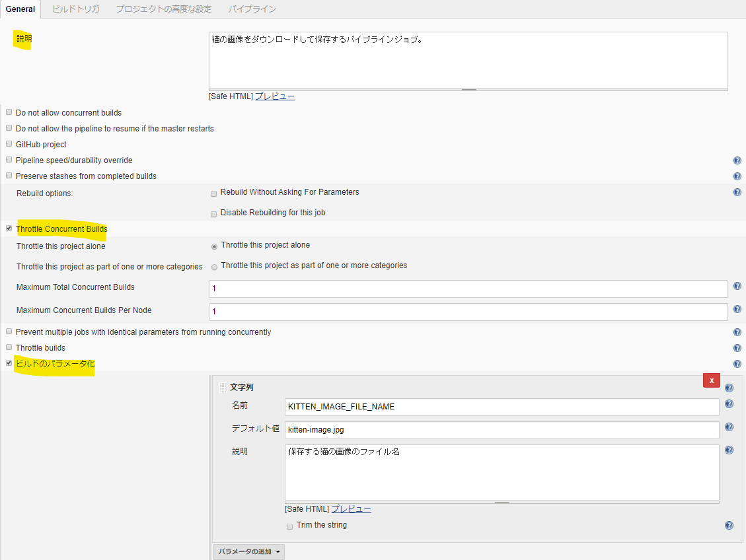
Task: Click help icon for ビルドのパラメータ化
Action: pyautogui.click(x=737, y=364)
